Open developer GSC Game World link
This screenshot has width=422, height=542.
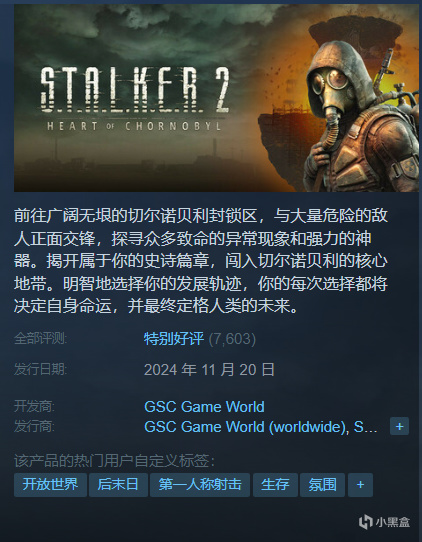204,406
